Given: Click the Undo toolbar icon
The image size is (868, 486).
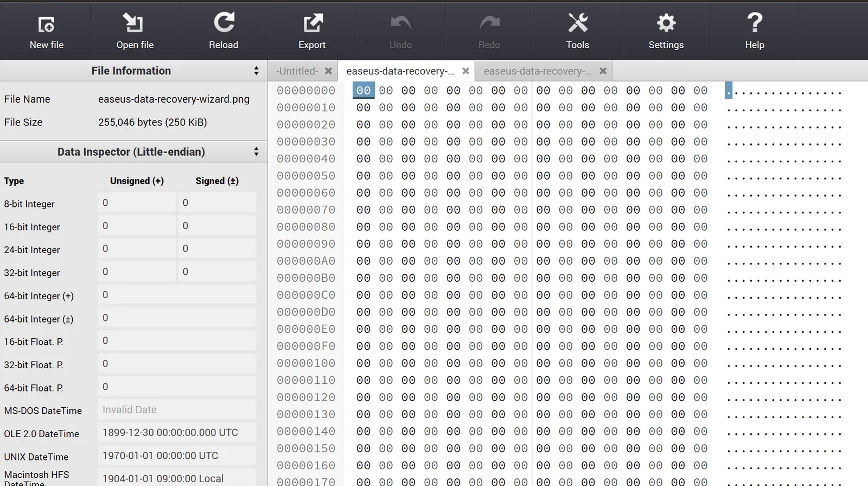Looking at the screenshot, I should pyautogui.click(x=400, y=23).
